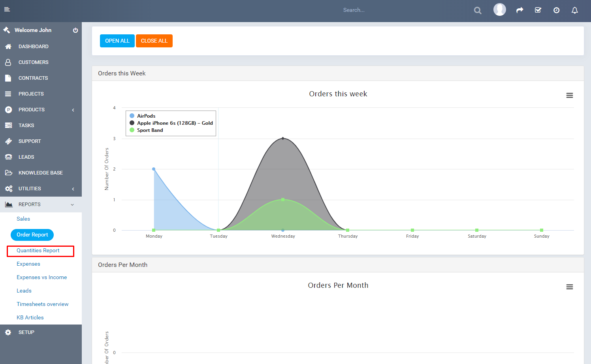591x364 pixels.
Task: Click the Sport Band Friday data point
Action: pos(412,230)
